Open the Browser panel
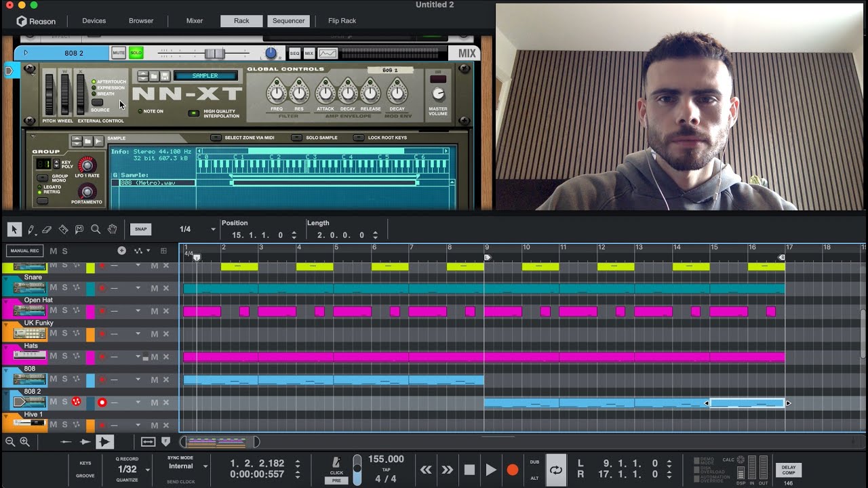 pyautogui.click(x=141, y=20)
